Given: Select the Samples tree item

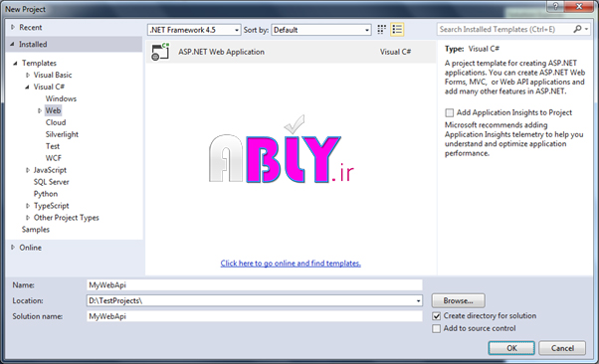Looking at the screenshot, I should 36,230.
